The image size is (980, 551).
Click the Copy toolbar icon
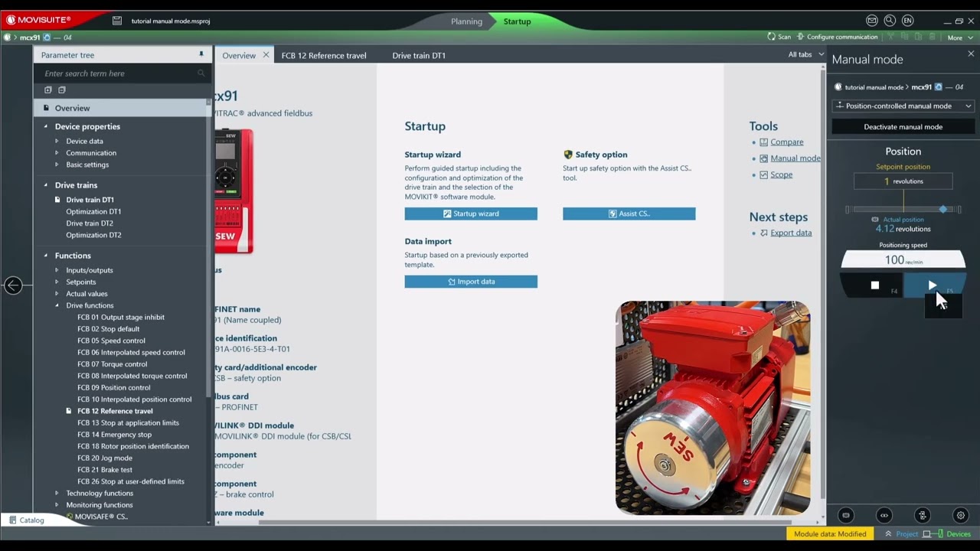pos(904,37)
